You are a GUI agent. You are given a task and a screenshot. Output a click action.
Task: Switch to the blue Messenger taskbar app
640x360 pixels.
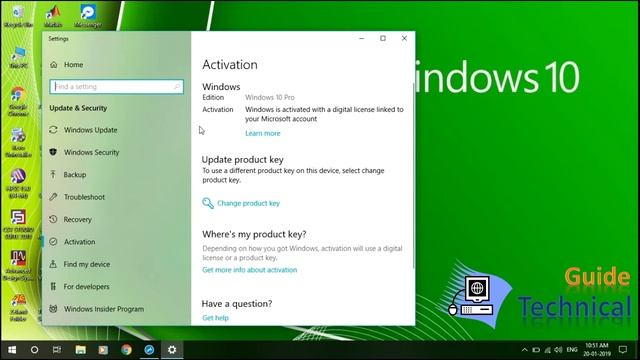(x=149, y=350)
